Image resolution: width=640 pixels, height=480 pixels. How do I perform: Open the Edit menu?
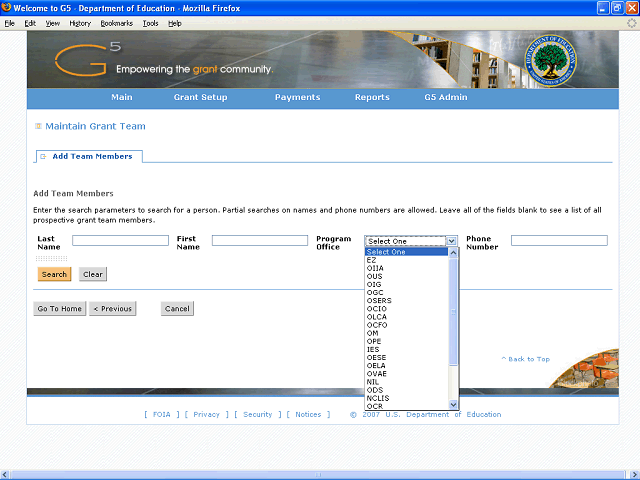pos(30,24)
